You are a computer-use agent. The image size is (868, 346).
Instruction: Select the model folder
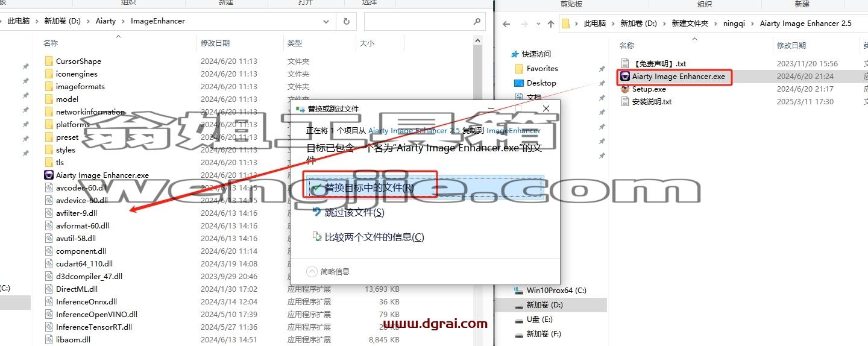pos(67,99)
